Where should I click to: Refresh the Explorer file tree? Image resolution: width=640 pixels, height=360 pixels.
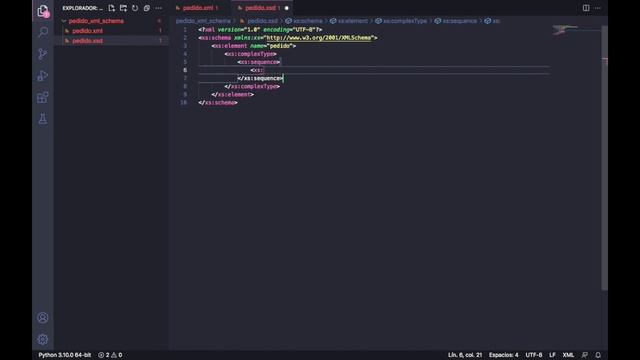tap(135, 8)
